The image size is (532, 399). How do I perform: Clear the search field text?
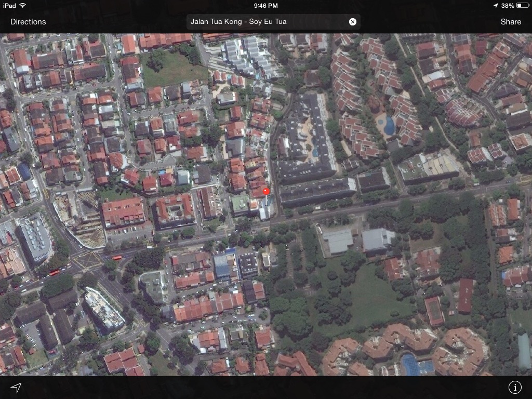(x=353, y=22)
